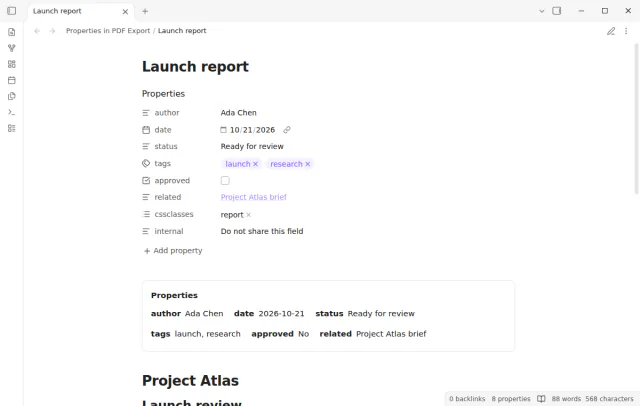Close the Launch report tab

125,11
